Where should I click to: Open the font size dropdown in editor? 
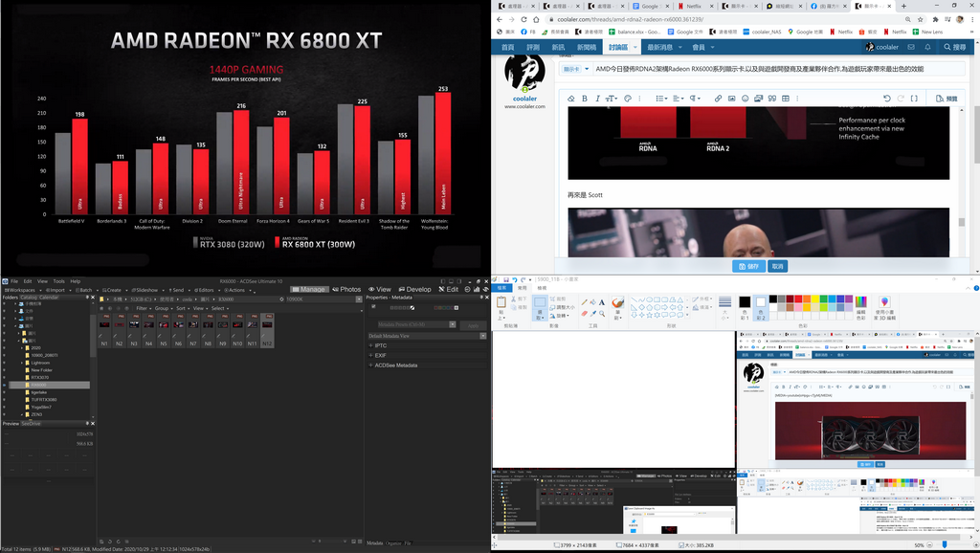pos(611,99)
